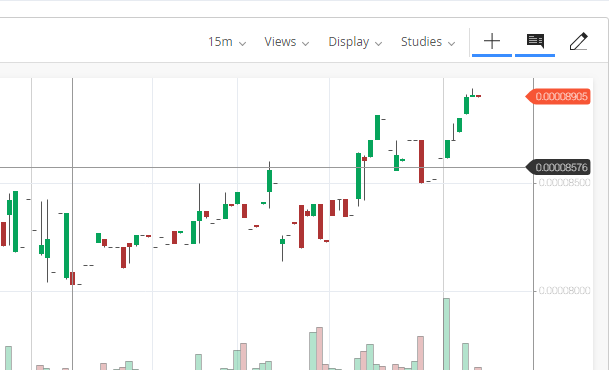Click the 0.00008000 axis label

(564, 290)
